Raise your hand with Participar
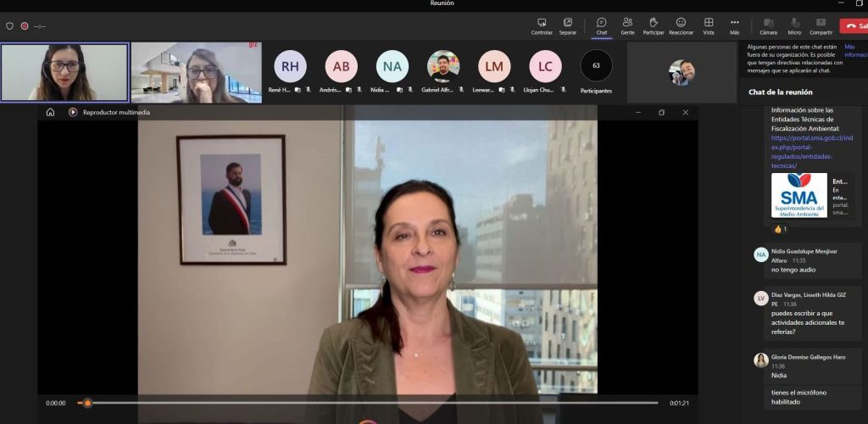 pyautogui.click(x=653, y=23)
